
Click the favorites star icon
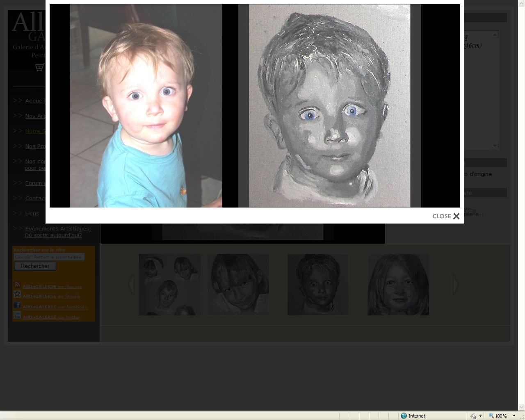click(17, 294)
